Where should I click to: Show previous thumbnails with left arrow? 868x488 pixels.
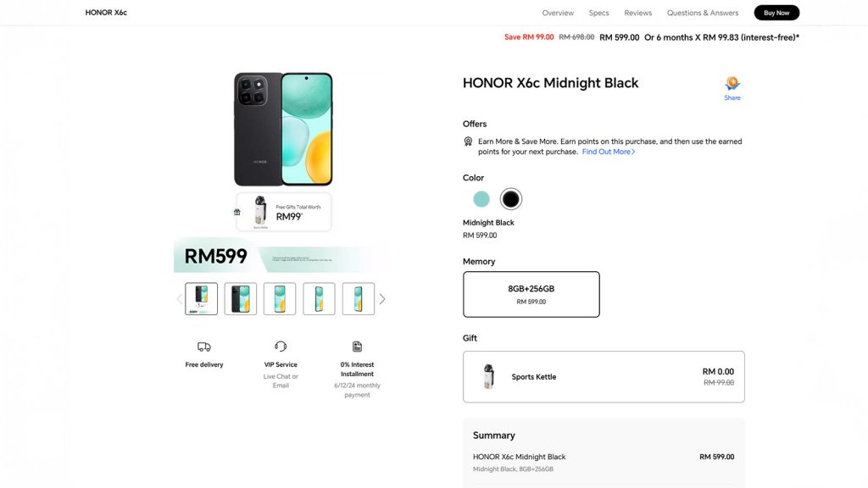[x=179, y=299]
